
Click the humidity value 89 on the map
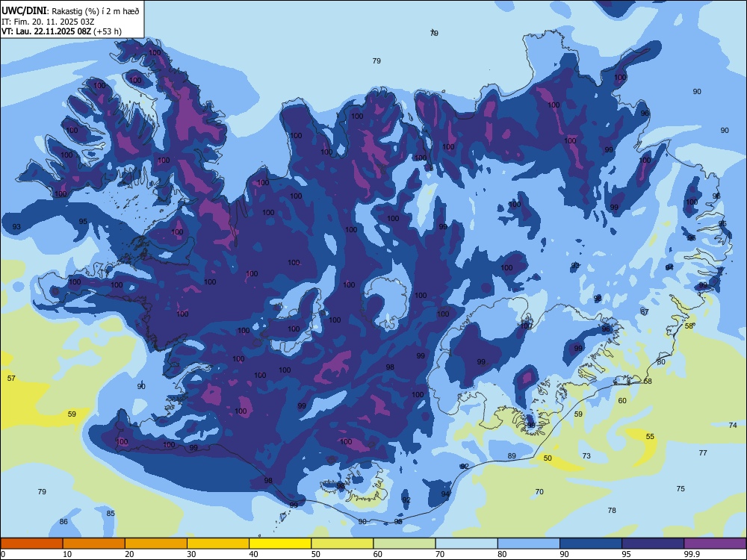coord(512,455)
